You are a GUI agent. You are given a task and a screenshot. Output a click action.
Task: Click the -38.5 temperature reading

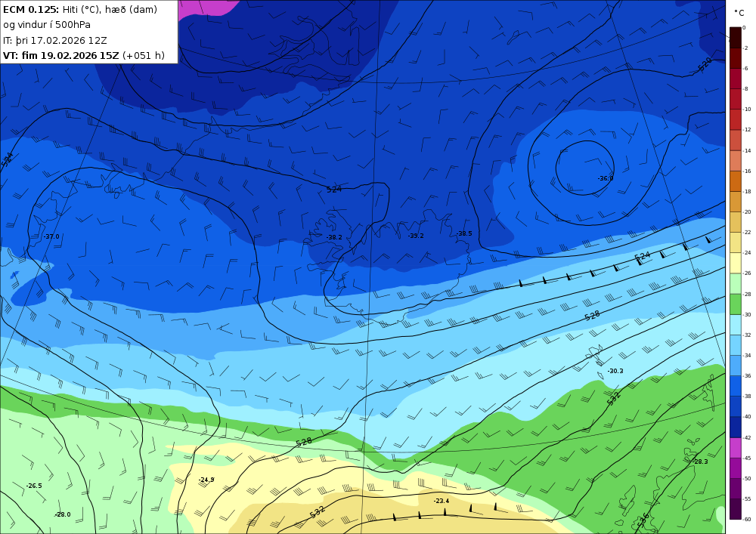(x=464, y=233)
